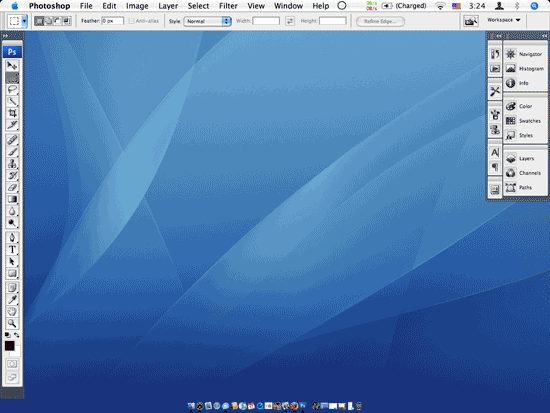
Task: Enable New Selection mode in options bar
Action: click(x=39, y=21)
